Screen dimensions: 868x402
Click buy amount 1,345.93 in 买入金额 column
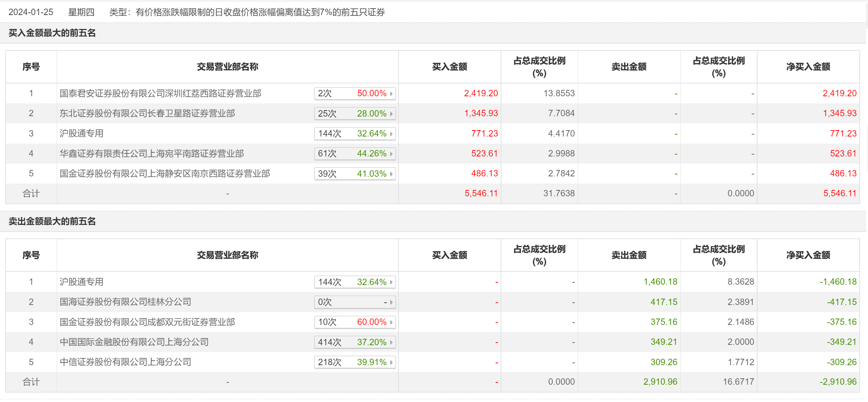[481, 113]
